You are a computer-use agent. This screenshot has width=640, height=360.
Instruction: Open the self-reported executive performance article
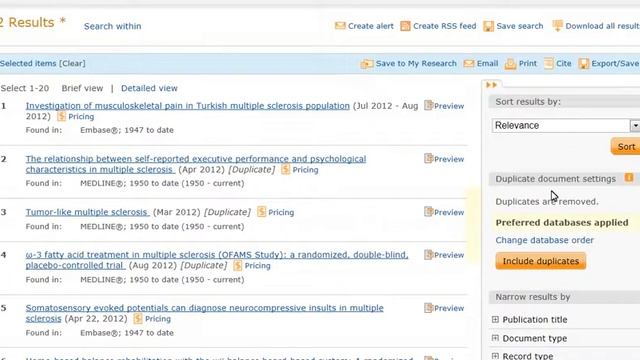196,164
